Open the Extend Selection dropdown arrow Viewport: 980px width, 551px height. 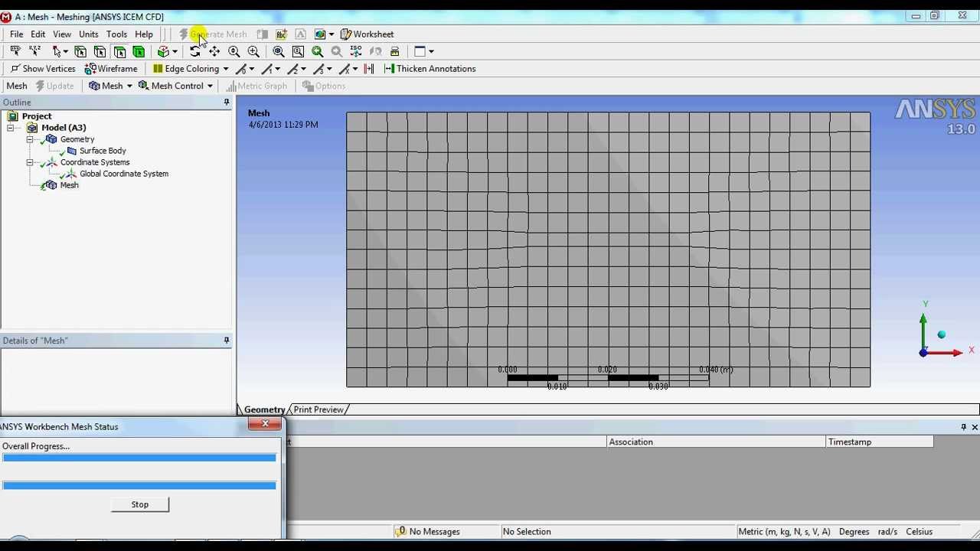click(x=175, y=51)
